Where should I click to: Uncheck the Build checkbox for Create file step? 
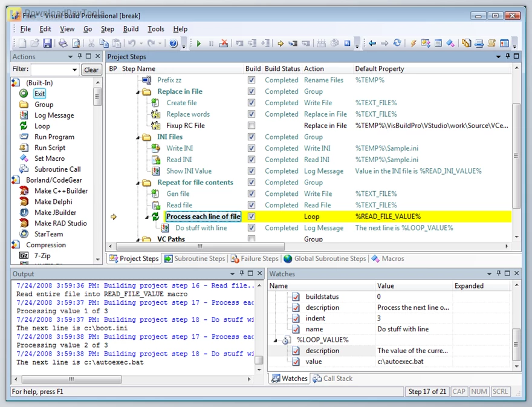click(253, 102)
